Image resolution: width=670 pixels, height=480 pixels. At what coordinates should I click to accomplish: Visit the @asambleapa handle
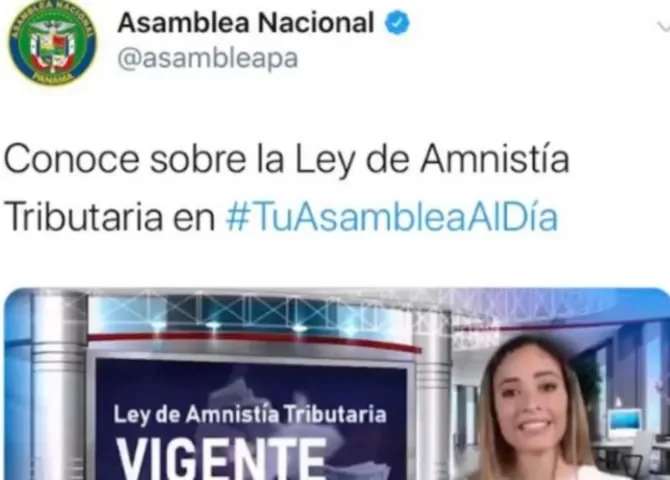208,58
